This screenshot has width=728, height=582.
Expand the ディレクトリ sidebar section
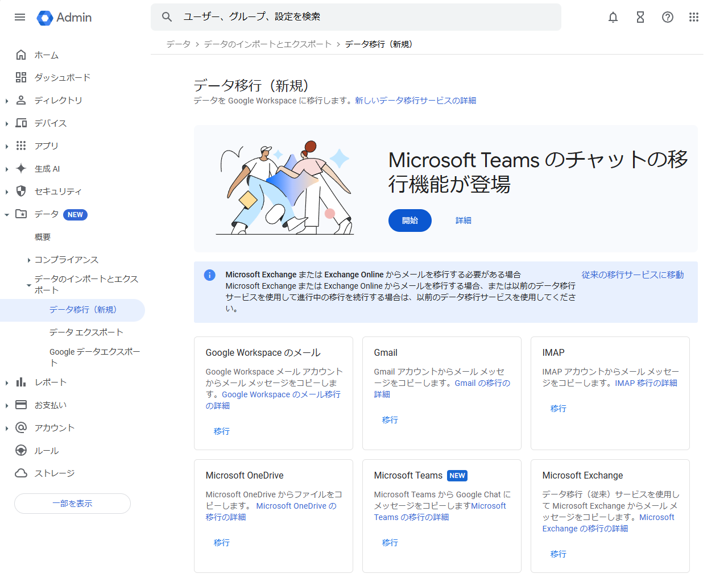6,100
